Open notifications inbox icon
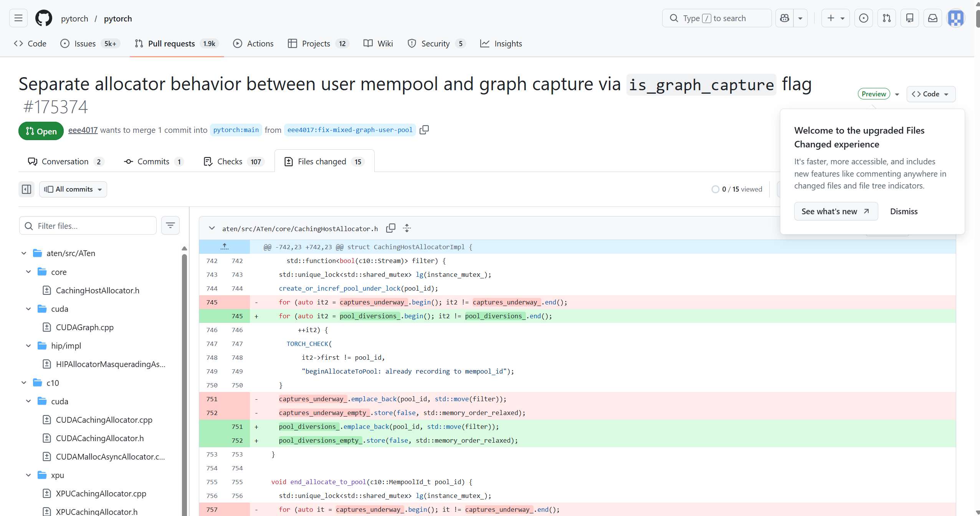Image resolution: width=980 pixels, height=516 pixels. (x=933, y=18)
